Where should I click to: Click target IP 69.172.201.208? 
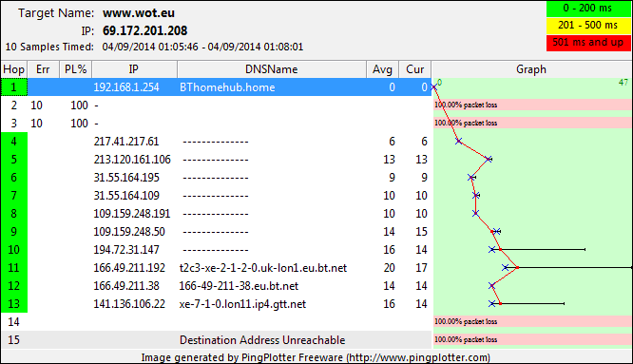[144, 30]
